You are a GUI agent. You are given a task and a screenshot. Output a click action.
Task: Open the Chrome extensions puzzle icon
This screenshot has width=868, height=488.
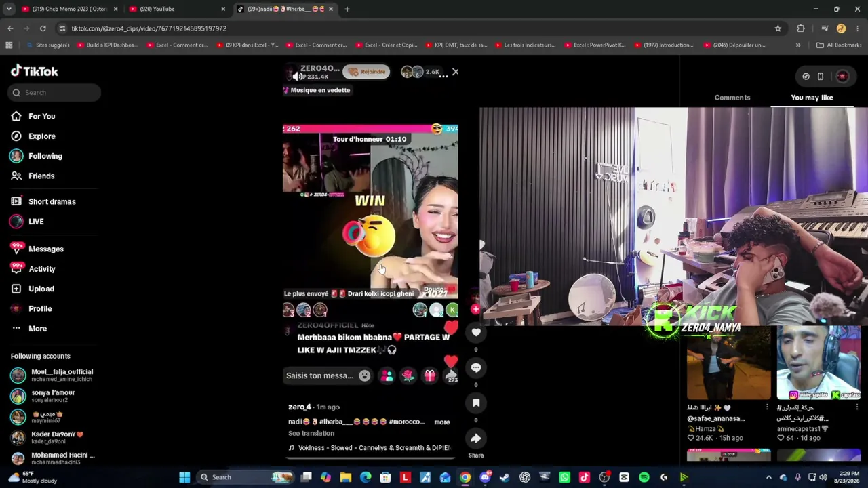801,28
